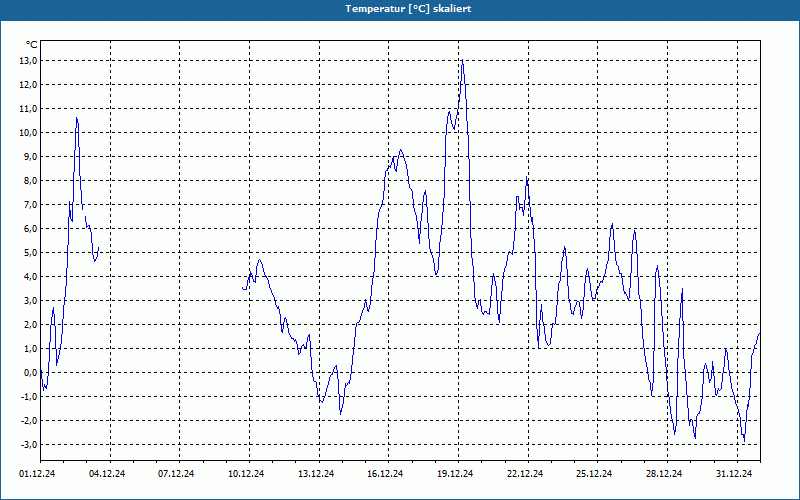Click the 31.12.24 date label
800x500 pixels.
click(734, 474)
